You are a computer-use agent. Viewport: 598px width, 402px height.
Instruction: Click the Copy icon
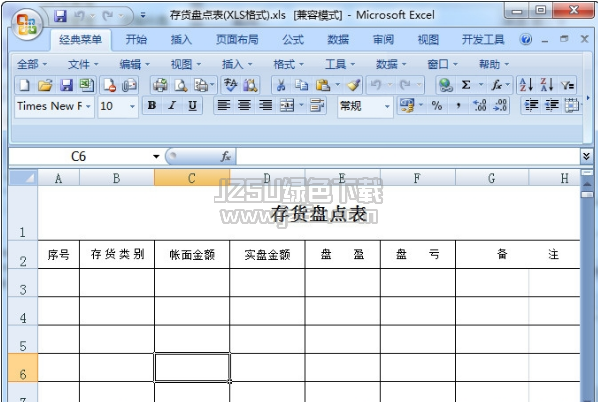[x=302, y=85]
